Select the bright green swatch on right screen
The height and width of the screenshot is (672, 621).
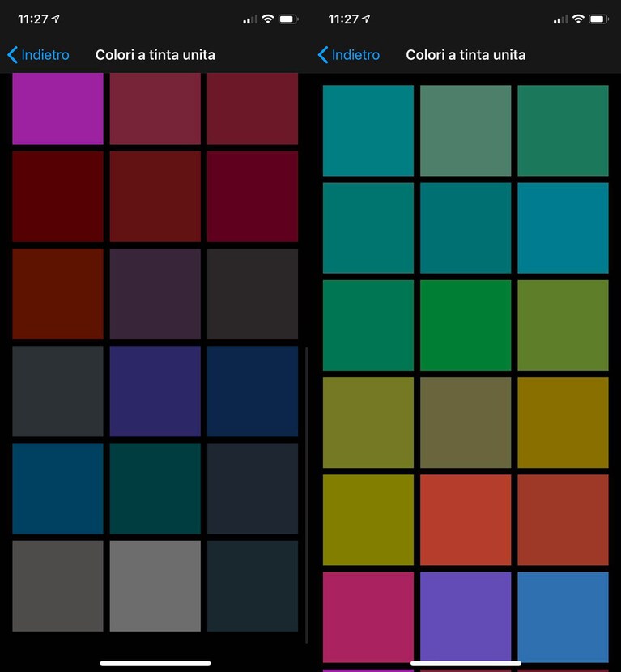tap(466, 325)
